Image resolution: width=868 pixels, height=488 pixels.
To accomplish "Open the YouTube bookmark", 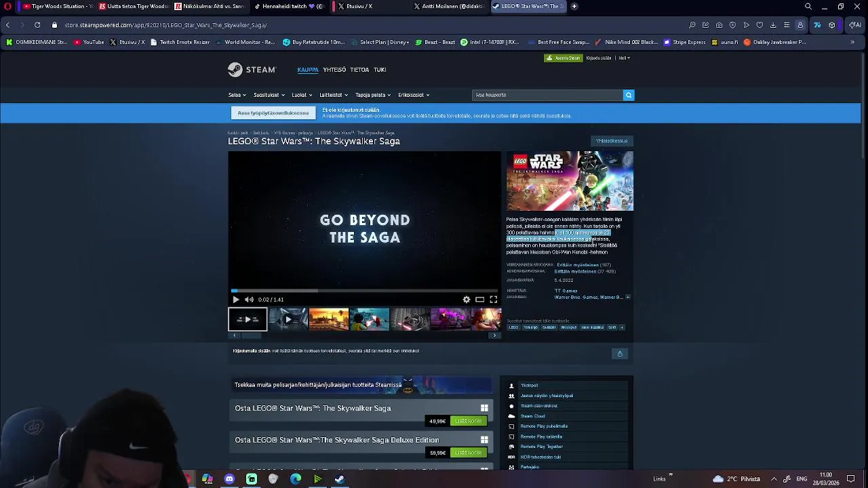I will coord(89,42).
